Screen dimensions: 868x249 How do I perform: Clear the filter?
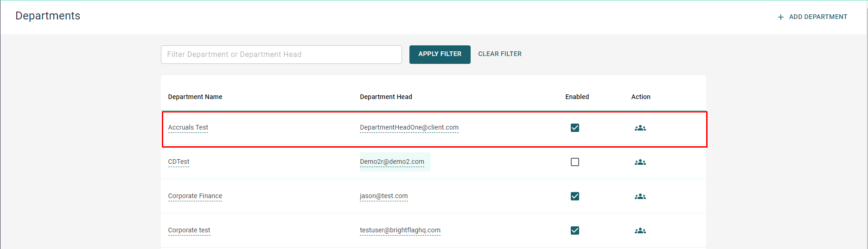[x=500, y=54]
